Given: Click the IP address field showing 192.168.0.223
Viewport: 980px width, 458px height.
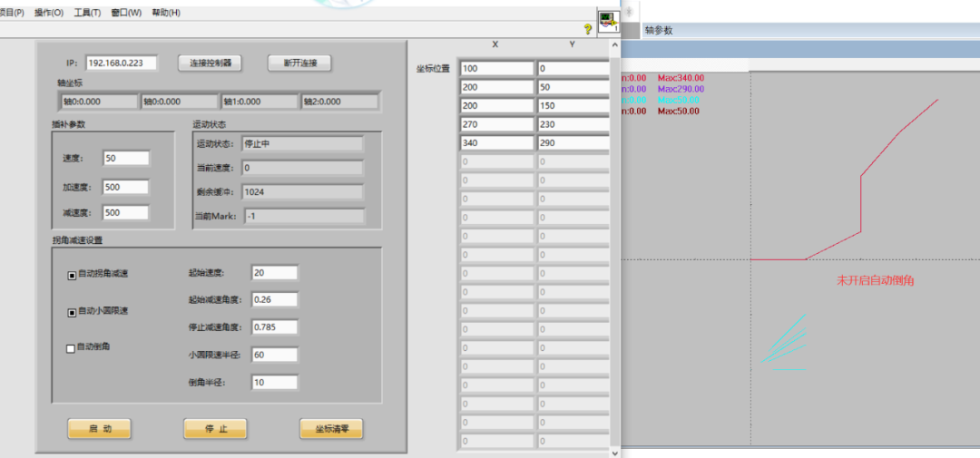Looking at the screenshot, I should pos(122,63).
